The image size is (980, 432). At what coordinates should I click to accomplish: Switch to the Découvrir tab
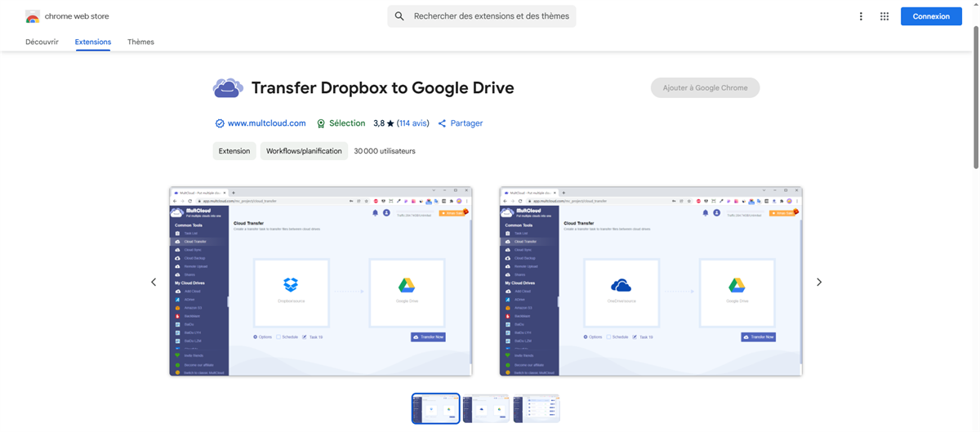point(42,42)
